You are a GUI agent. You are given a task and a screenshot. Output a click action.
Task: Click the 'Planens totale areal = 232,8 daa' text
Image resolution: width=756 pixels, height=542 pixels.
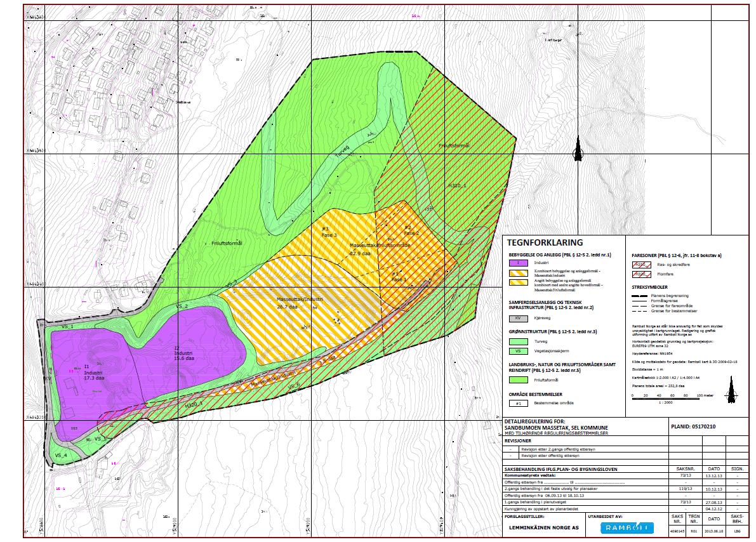point(658,386)
